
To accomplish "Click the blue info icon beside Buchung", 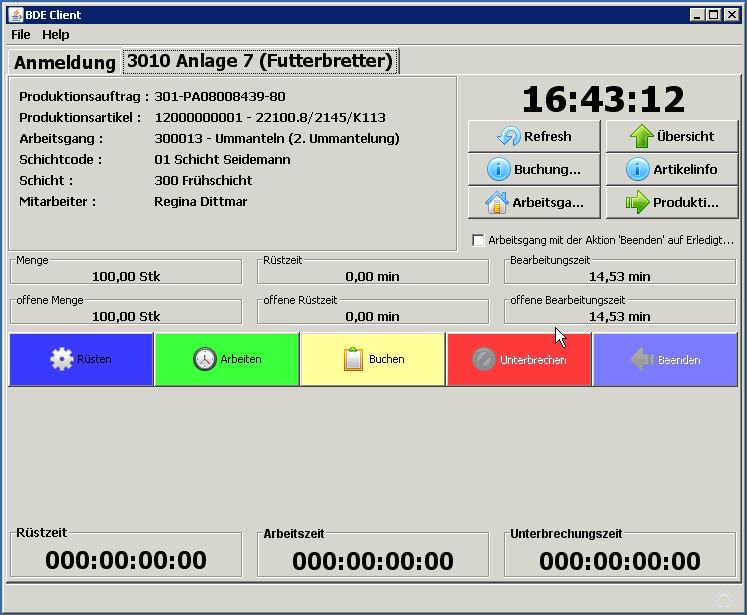I will click(499, 169).
